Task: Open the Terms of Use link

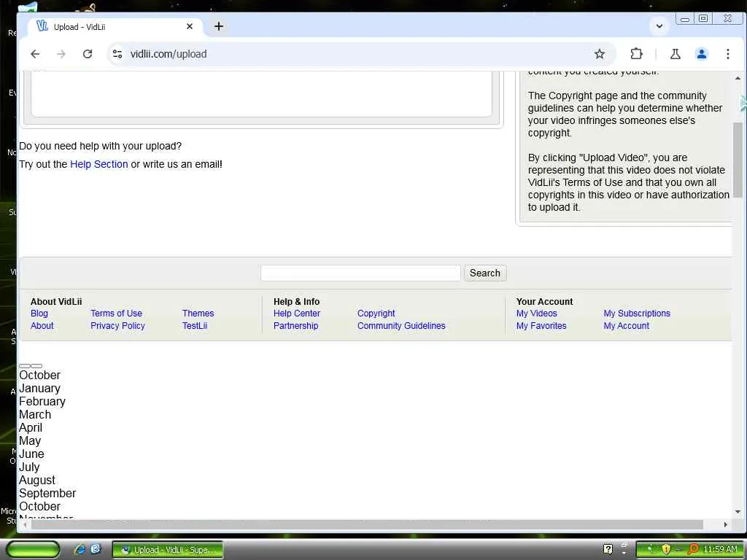Action: pyautogui.click(x=116, y=314)
